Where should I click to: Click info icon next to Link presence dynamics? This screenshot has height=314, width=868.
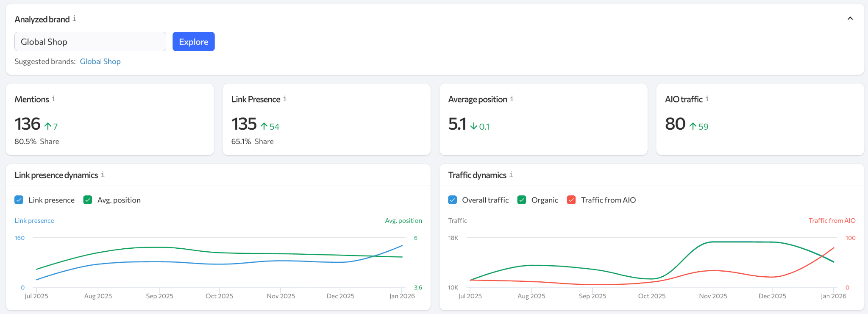pyautogui.click(x=103, y=175)
